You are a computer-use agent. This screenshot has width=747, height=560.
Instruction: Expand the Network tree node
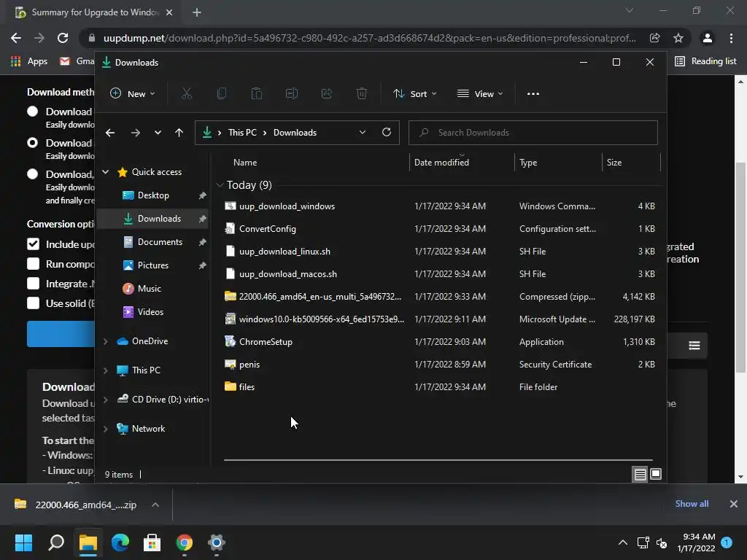pos(105,429)
